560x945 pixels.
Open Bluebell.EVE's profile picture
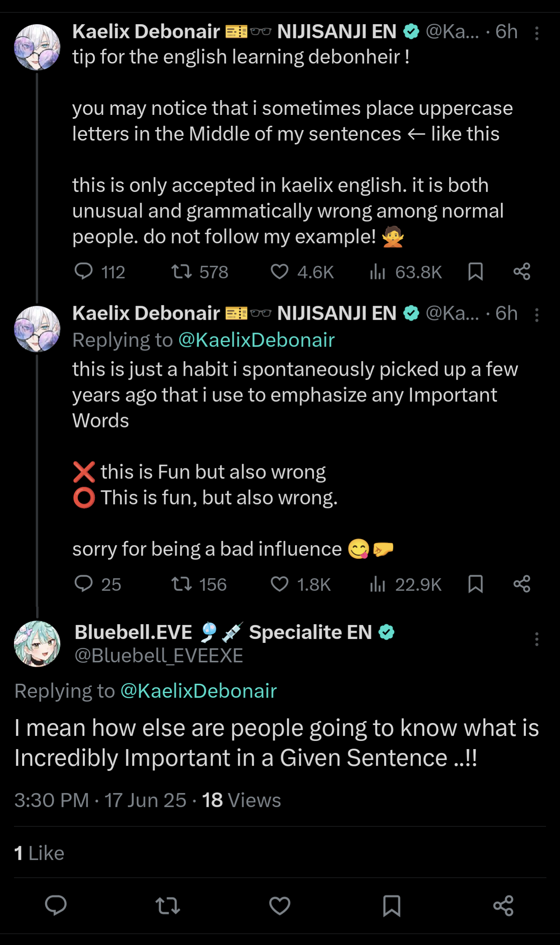(x=37, y=644)
